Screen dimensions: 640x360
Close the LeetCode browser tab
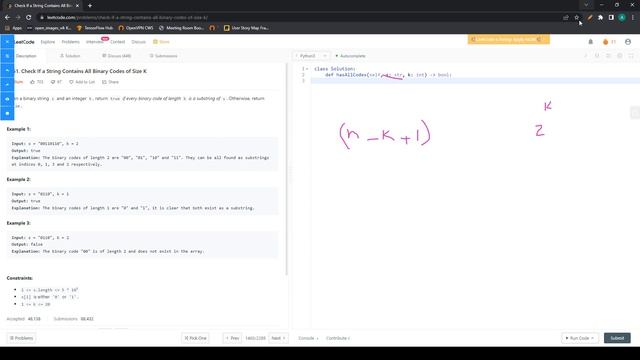pyautogui.click(x=77, y=6)
